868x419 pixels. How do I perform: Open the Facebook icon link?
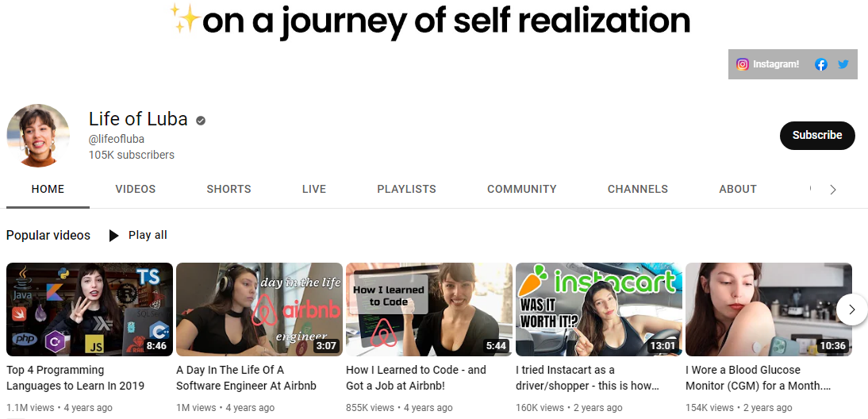click(821, 64)
